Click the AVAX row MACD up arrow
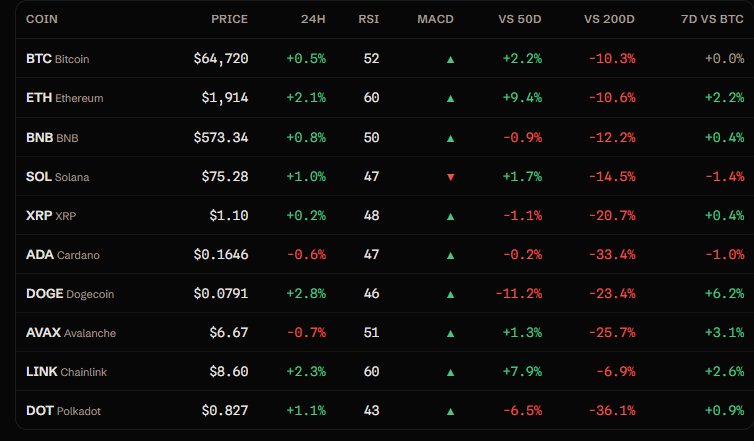The width and height of the screenshot is (754, 441). point(451,333)
